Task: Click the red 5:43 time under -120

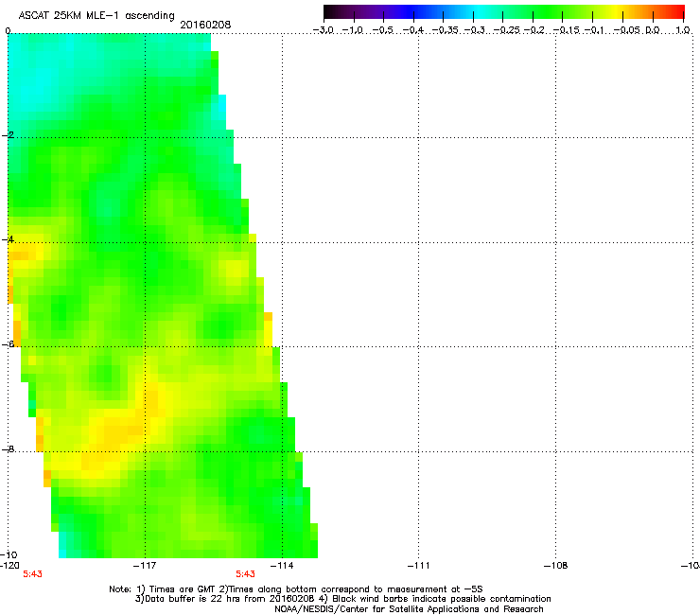Action: click(32, 574)
